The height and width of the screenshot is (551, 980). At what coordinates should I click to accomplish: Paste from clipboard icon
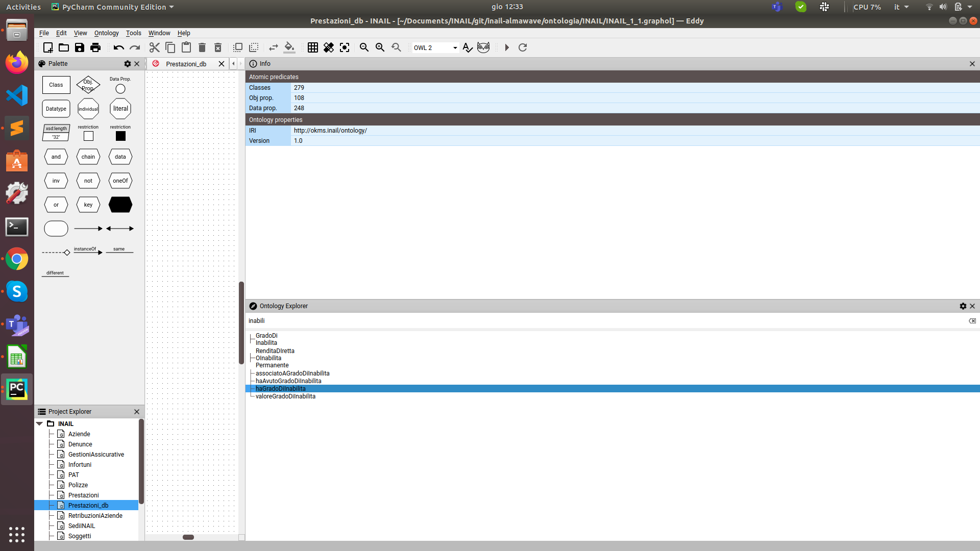pos(186,47)
